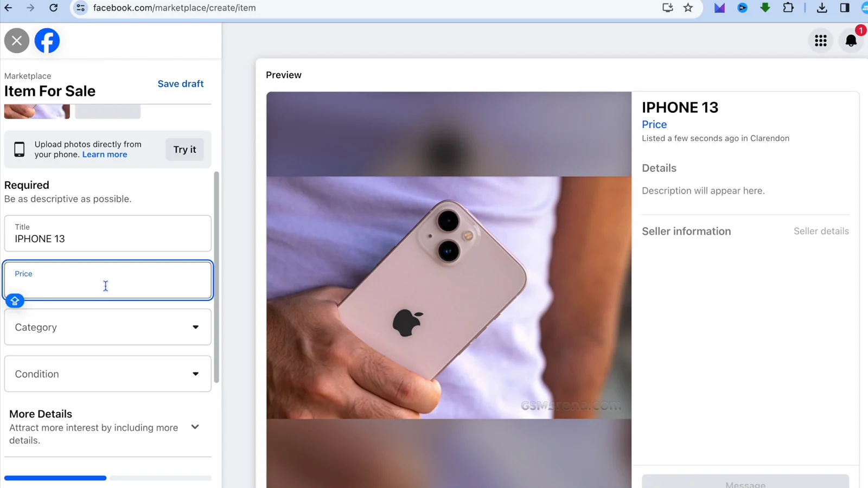Open Facebook notifications bell
The width and height of the screenshot is (868, 488).
pos(851,41)
